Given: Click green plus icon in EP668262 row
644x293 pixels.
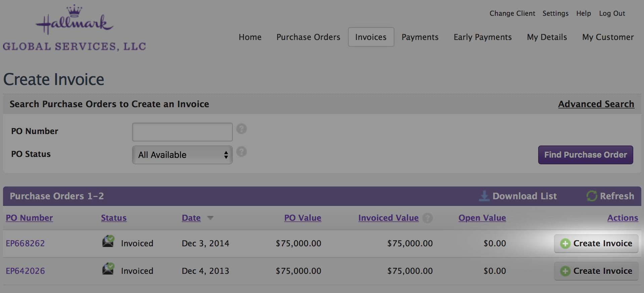Looking at the screenshot, I should click(x=565, y=244).
